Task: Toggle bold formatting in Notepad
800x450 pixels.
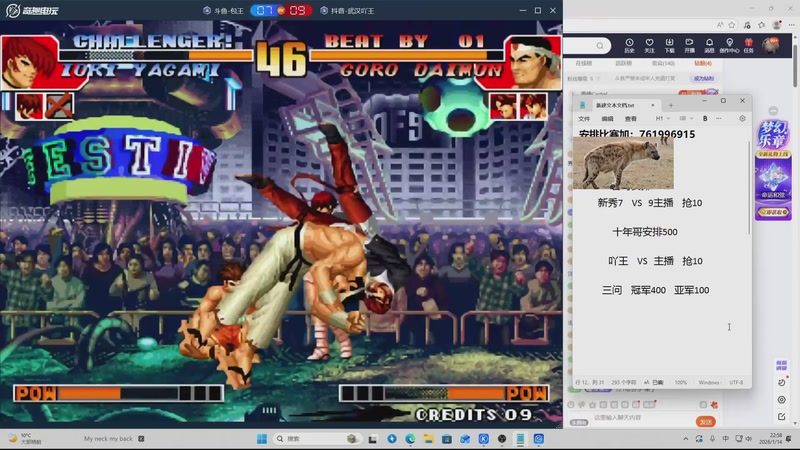Action: pos(705,118)
